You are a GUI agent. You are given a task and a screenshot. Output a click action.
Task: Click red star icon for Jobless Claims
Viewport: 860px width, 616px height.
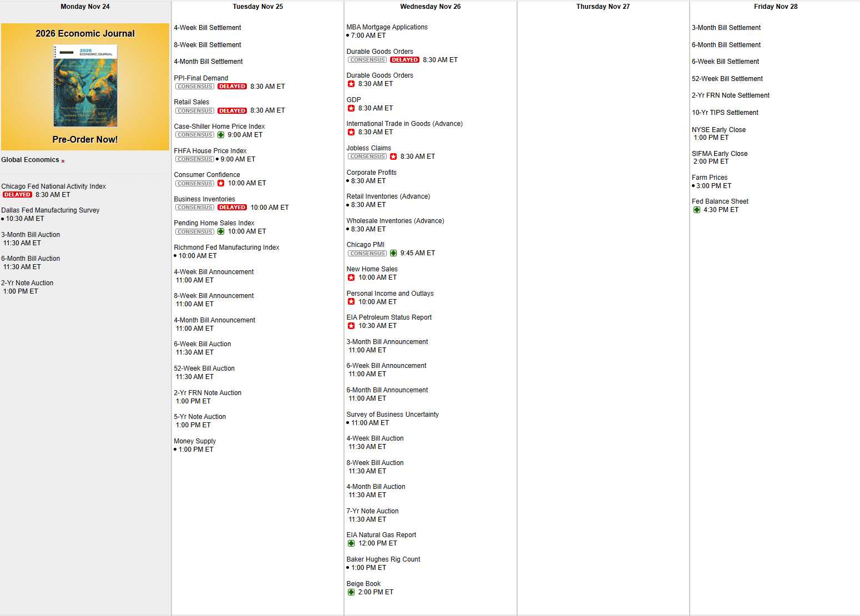pyautogui.click(x=393, y=156)
